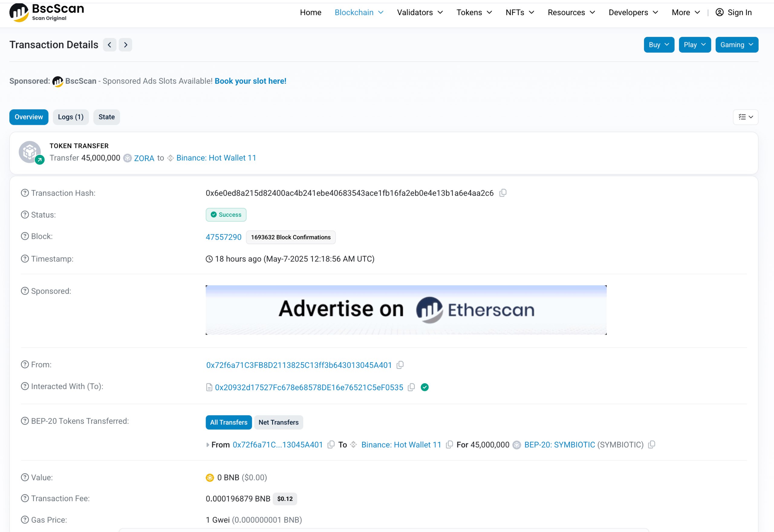Select All Transfers view
This screenshot has height=532, width=774.
229,422
